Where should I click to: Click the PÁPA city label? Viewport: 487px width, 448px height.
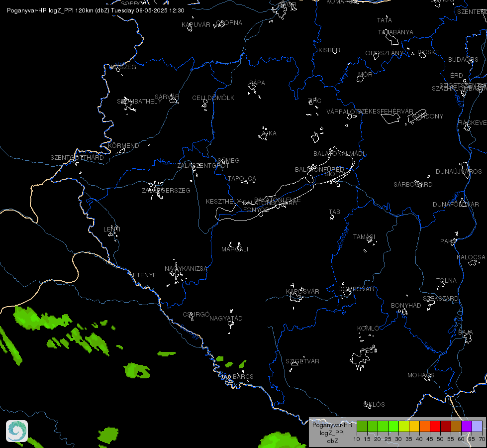pyautogui.click(x=257, y=83)
